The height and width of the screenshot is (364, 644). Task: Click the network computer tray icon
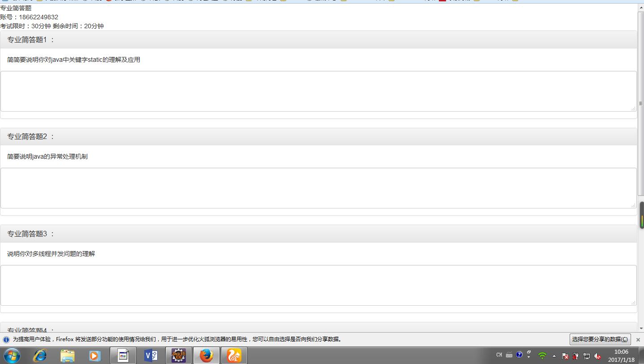(x=587, y=356)
